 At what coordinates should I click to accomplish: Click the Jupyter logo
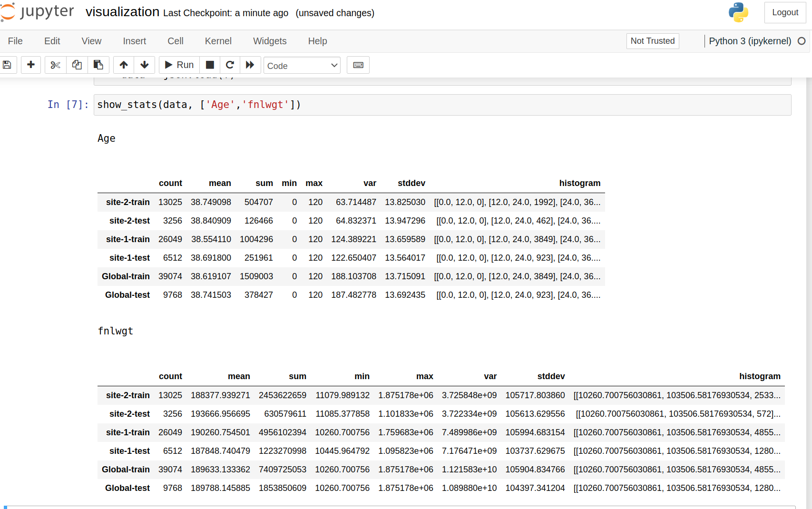(x=37, y=12)
